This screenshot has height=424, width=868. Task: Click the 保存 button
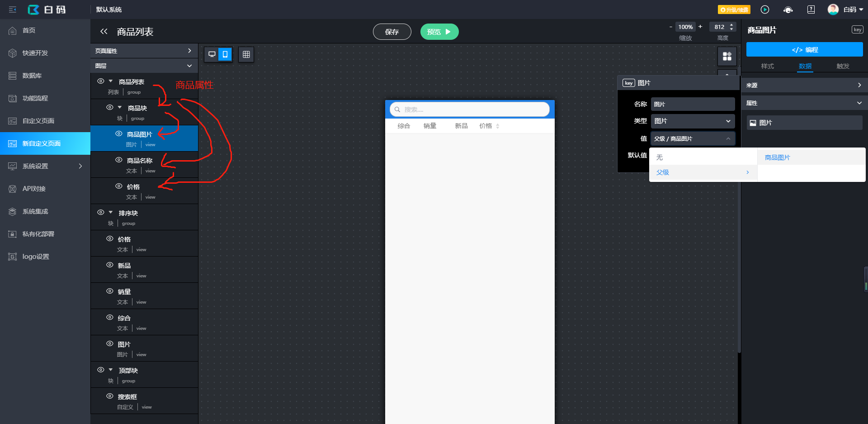point(392,32)
